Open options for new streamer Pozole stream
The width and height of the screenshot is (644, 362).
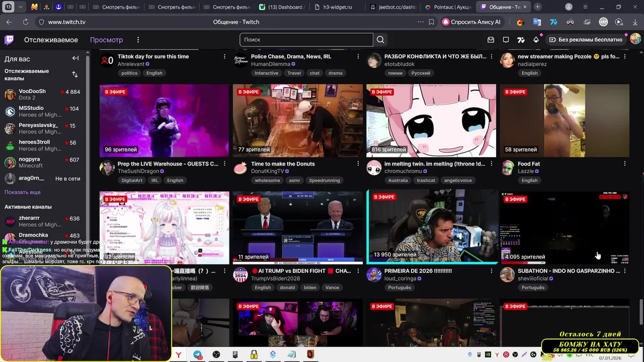pos(624,56)
